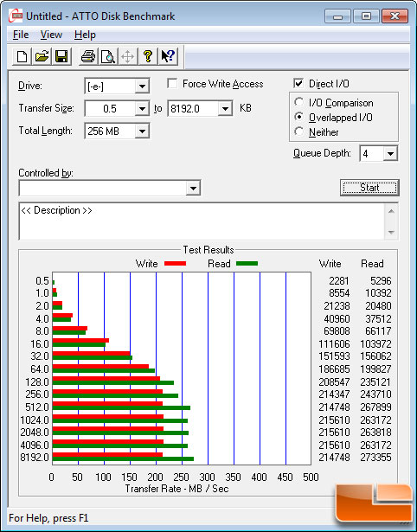Screen dimensions: 417x532
Task: Open the View menu
Action: (x=51, y=35)
